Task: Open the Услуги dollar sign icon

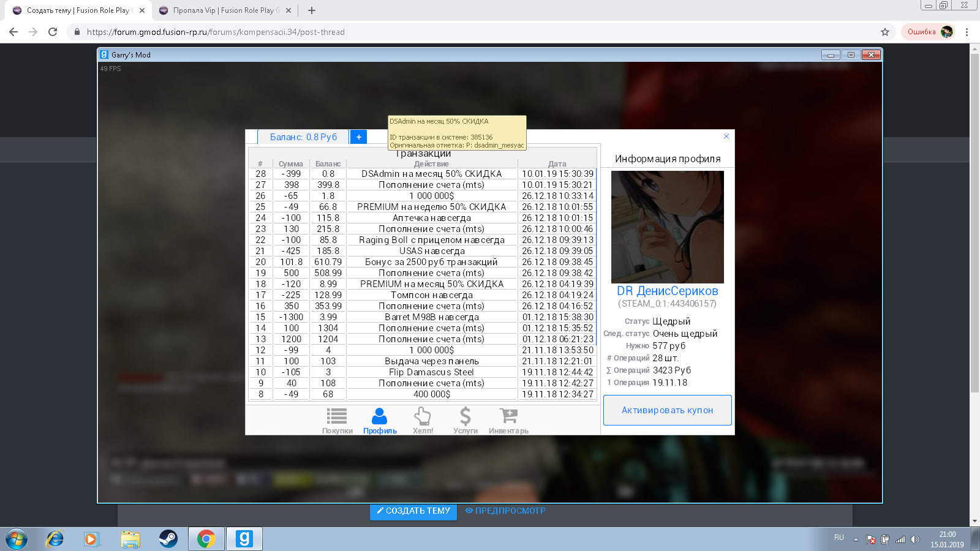Action: pyautogui.click(x=466, y=421)
